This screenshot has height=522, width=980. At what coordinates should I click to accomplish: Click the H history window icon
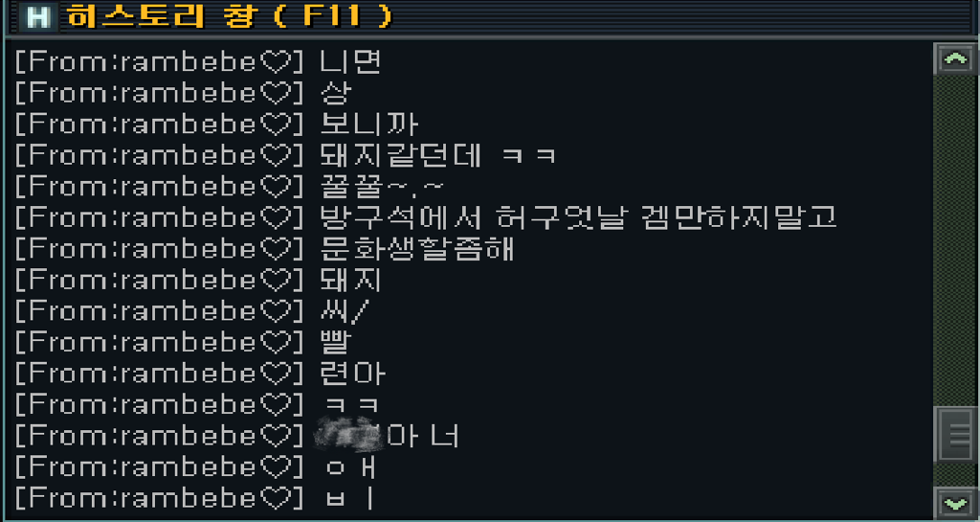coord(38,17)
